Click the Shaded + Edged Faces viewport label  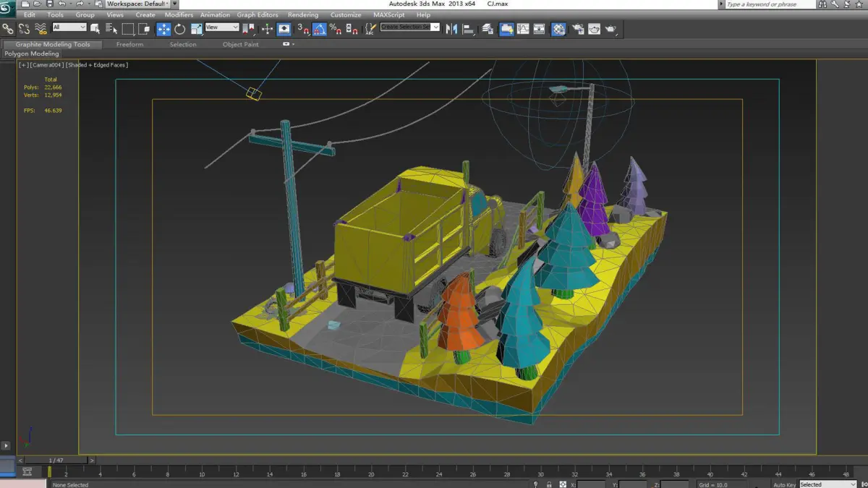[x=97, y=65]
